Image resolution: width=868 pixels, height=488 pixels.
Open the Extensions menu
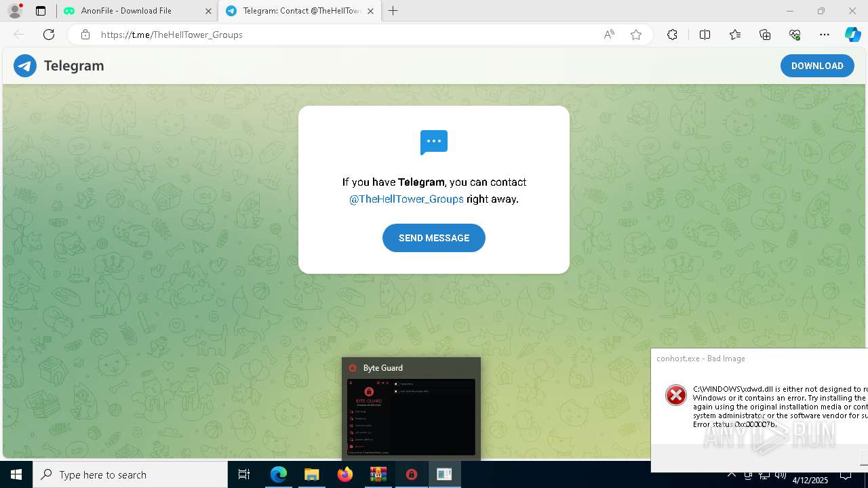pyautogui.click(x=672, y=35)
